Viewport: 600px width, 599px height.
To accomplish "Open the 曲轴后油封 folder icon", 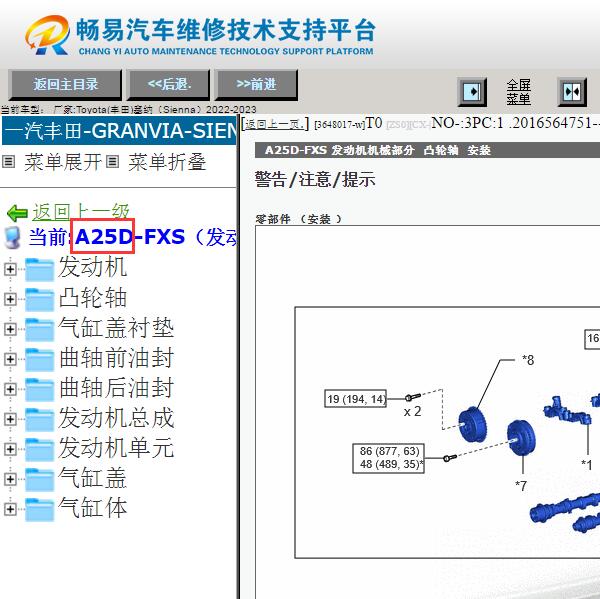I will click(x=39, y=389).
